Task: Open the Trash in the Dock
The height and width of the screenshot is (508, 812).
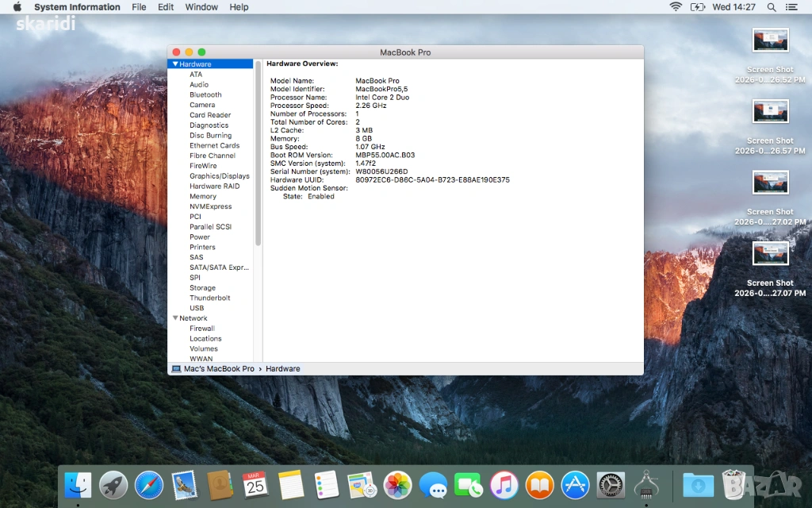Action: (734, 484)
